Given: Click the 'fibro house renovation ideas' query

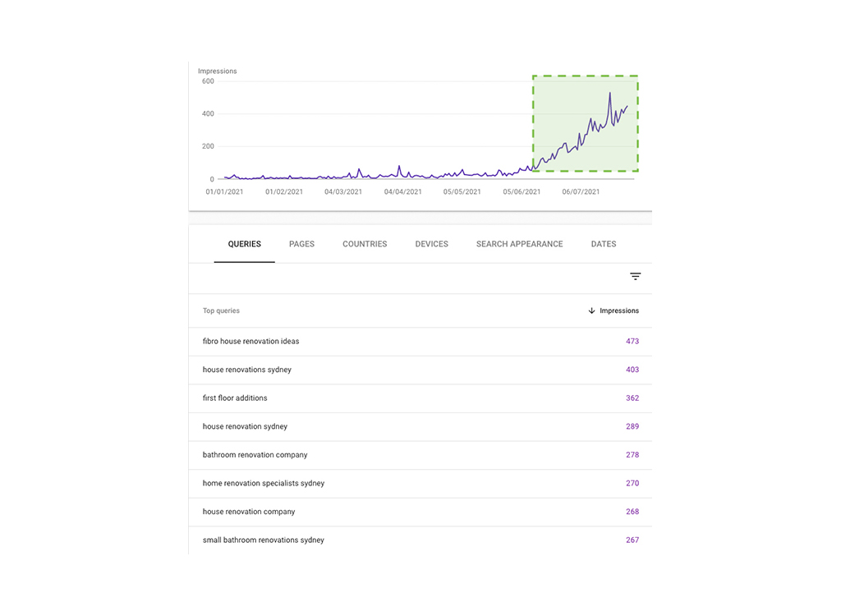Looking at the screenshot, I should coord(251,341).
